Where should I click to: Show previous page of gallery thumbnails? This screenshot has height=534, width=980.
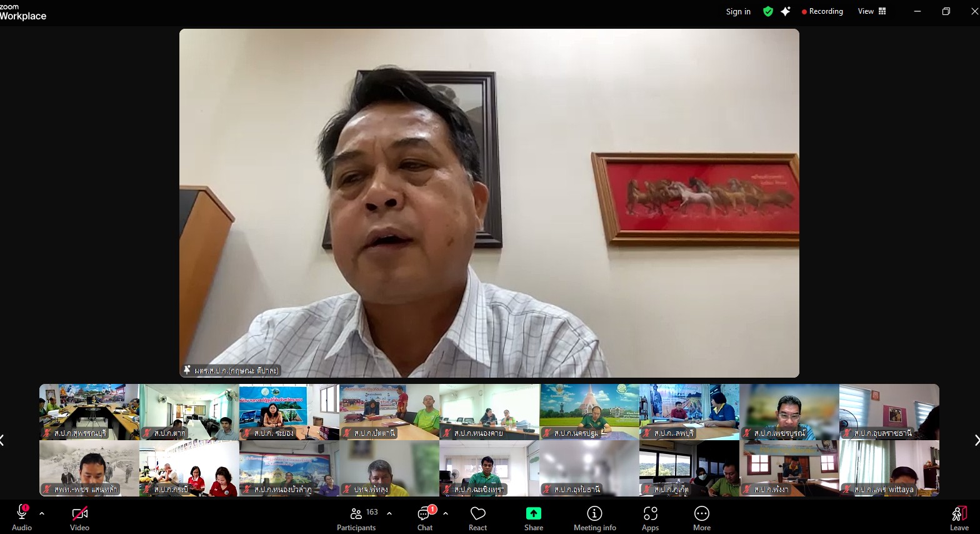tap(2, 440)
